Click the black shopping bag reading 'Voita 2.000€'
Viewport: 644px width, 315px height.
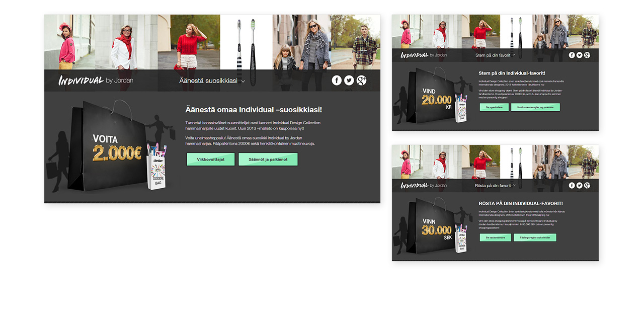108,146
